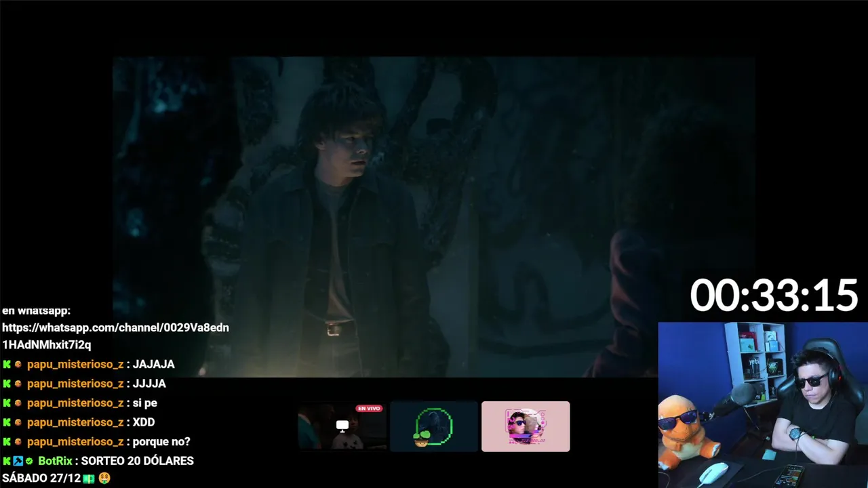Click the cookie badge beside the XDD message

(18, 422)
